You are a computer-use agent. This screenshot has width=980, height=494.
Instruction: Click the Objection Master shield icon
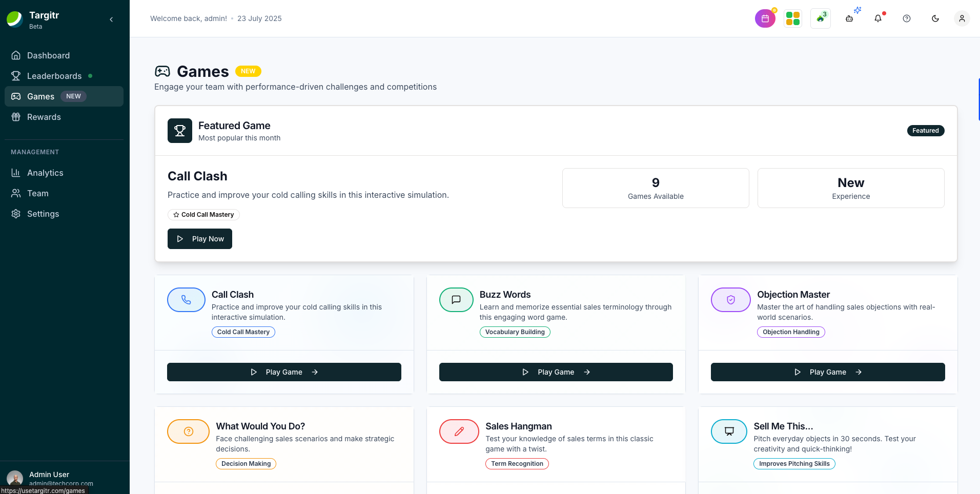(730, 300)
